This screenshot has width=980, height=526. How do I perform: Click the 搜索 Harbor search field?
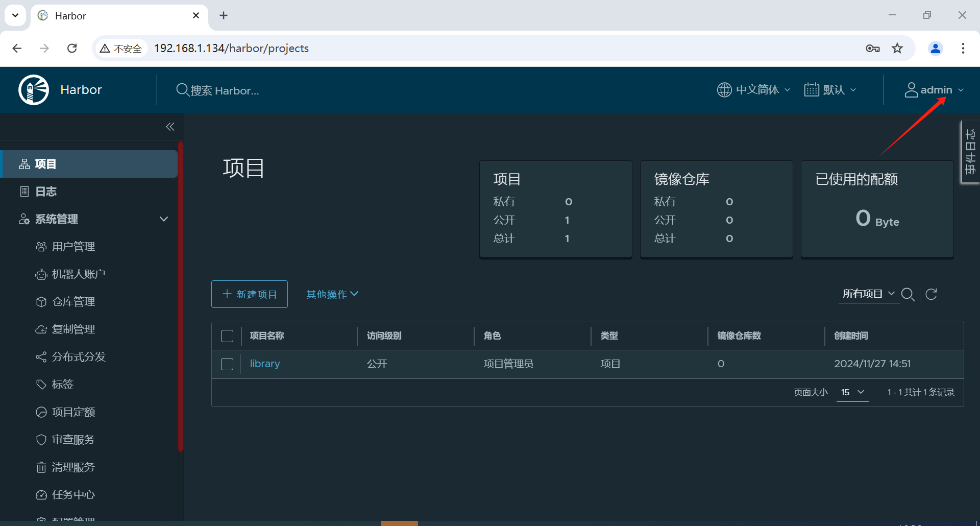click(x=225, y=90)
